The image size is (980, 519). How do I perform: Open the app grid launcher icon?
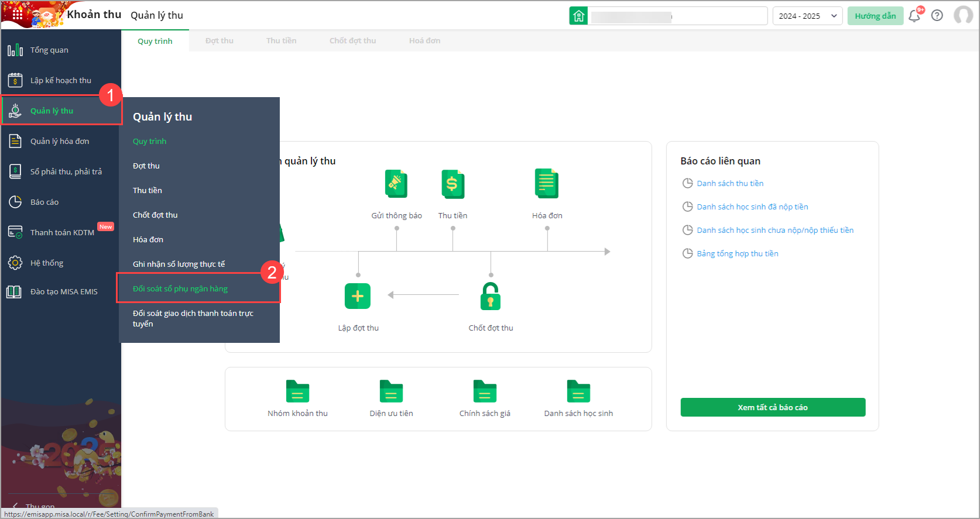[17, 14]
